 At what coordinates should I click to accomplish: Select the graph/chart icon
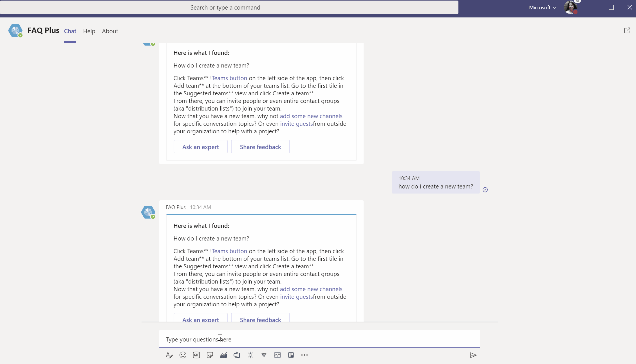(224, 355)
